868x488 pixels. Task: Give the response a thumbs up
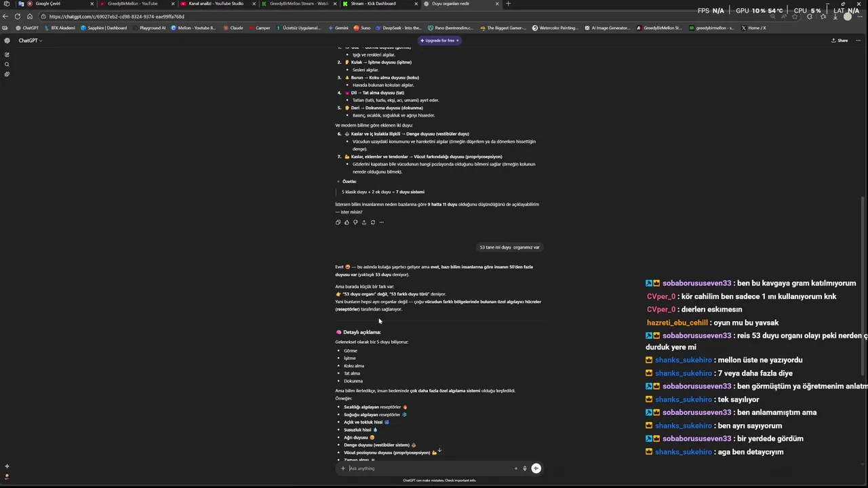(347, 222)
